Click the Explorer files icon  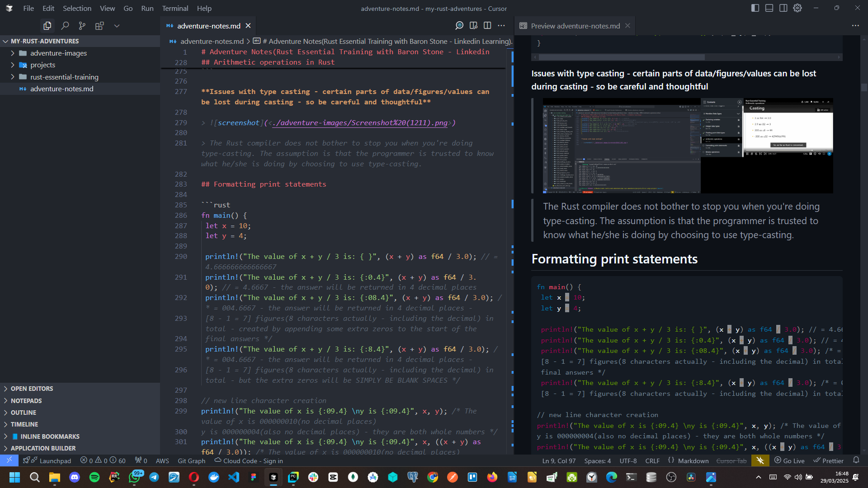point(47,26)
